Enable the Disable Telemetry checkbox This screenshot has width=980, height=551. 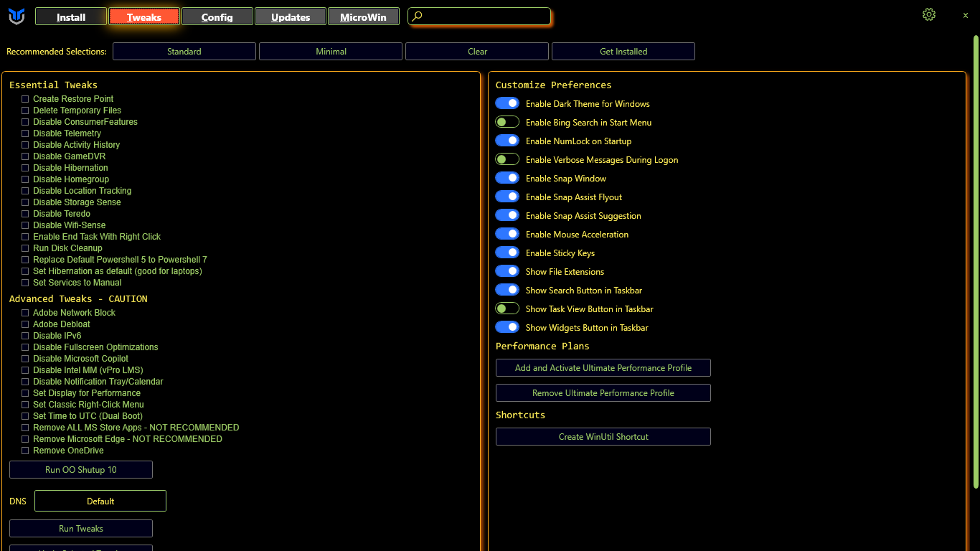pyautogui.click(x=25, y=133)
